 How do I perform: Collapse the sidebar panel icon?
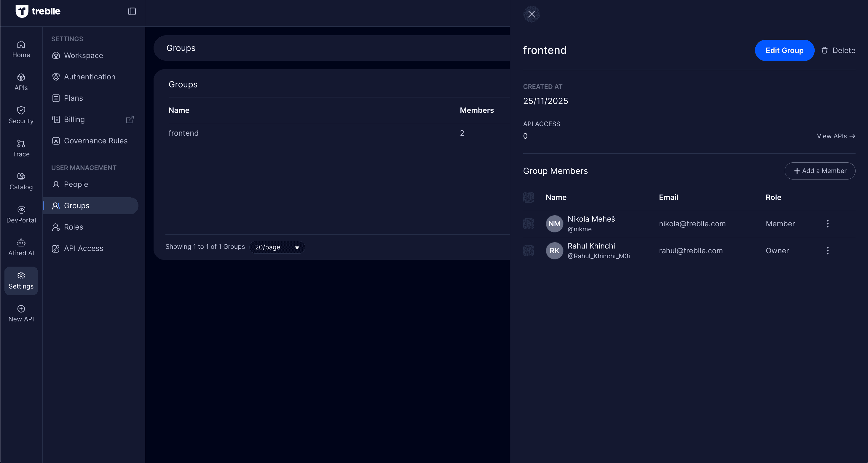tap(132, 12)
